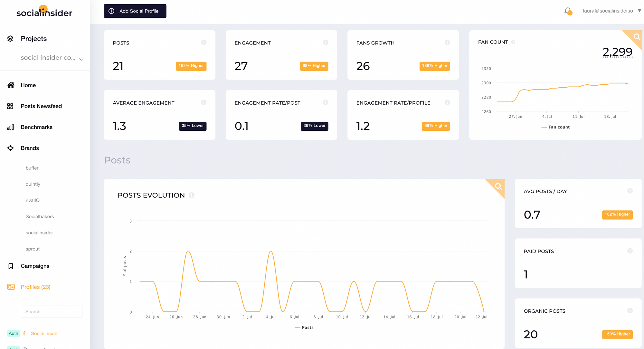This screenshot has height=349, width=644.
Task: Toggle the Fan count legend series
Action: pyautogui.click(x=555, y=127)
